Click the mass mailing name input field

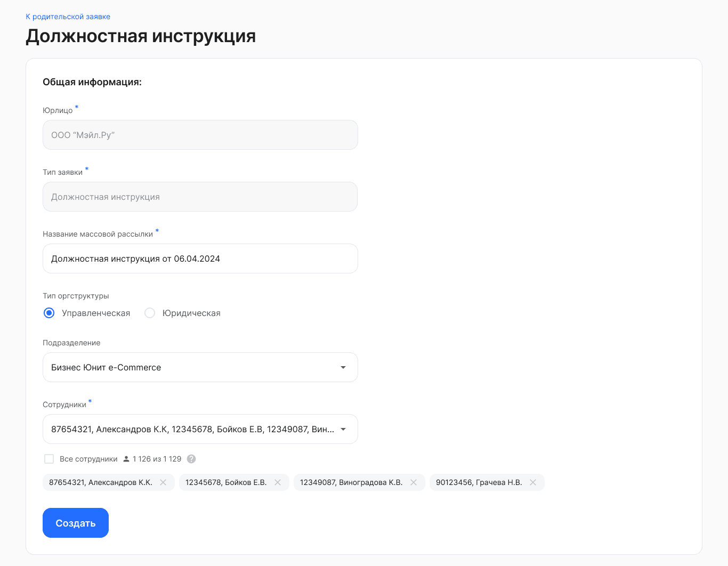tap(200, 258)
